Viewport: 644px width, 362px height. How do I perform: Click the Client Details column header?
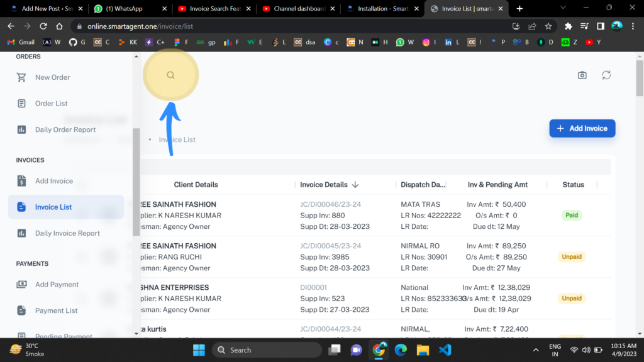pos(196,185)
